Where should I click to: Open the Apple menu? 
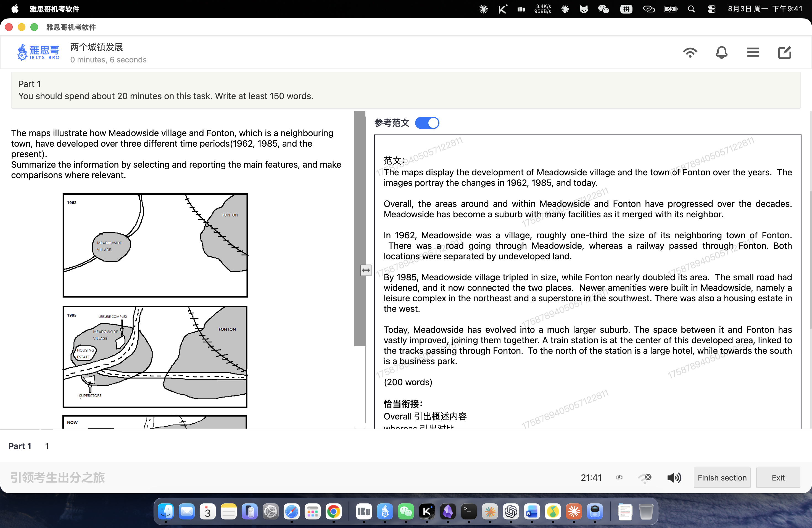[x=15, y=9]
